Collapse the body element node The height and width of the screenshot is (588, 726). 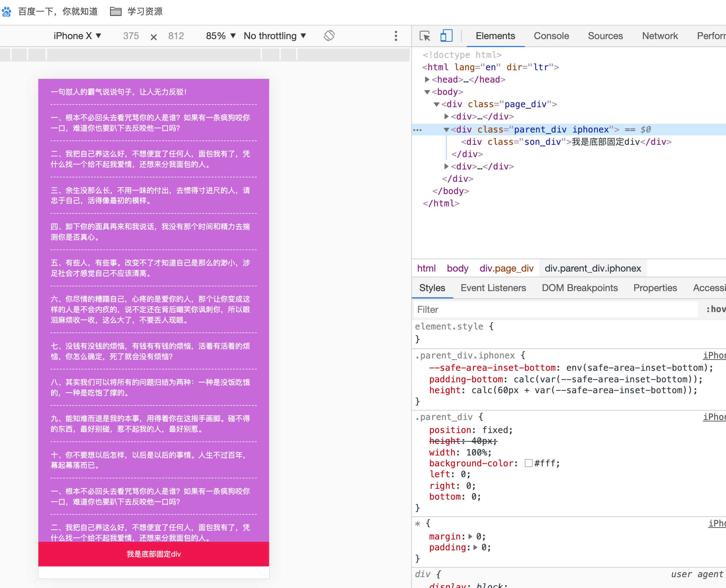(x=427, y=92)
